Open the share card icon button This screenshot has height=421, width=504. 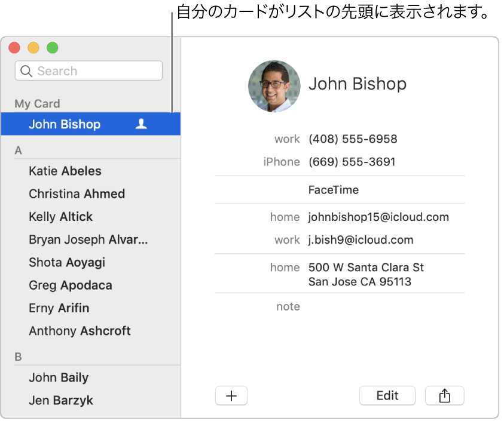[445, 395]
